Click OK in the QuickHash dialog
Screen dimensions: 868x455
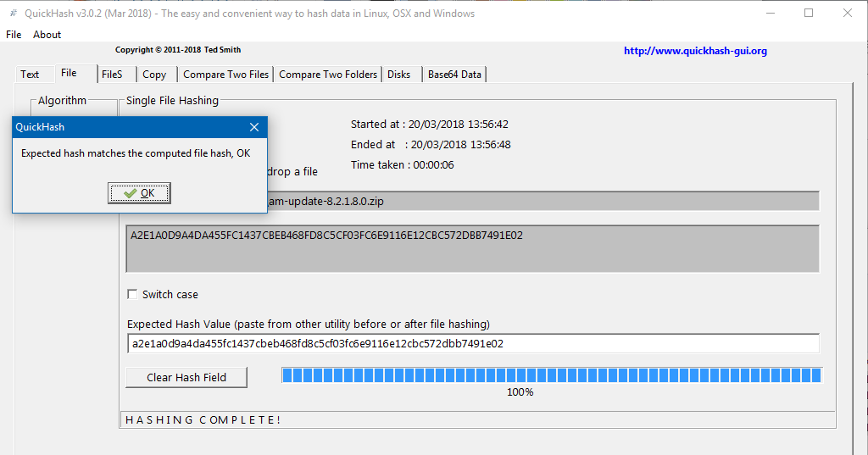(x=139, y=193)
